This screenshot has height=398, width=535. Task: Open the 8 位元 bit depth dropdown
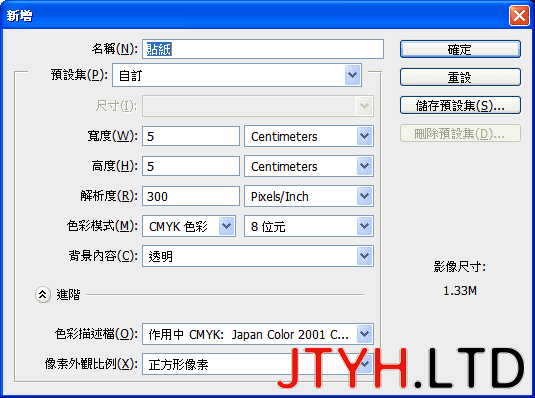pyautogui.click(x=309, y=226)
